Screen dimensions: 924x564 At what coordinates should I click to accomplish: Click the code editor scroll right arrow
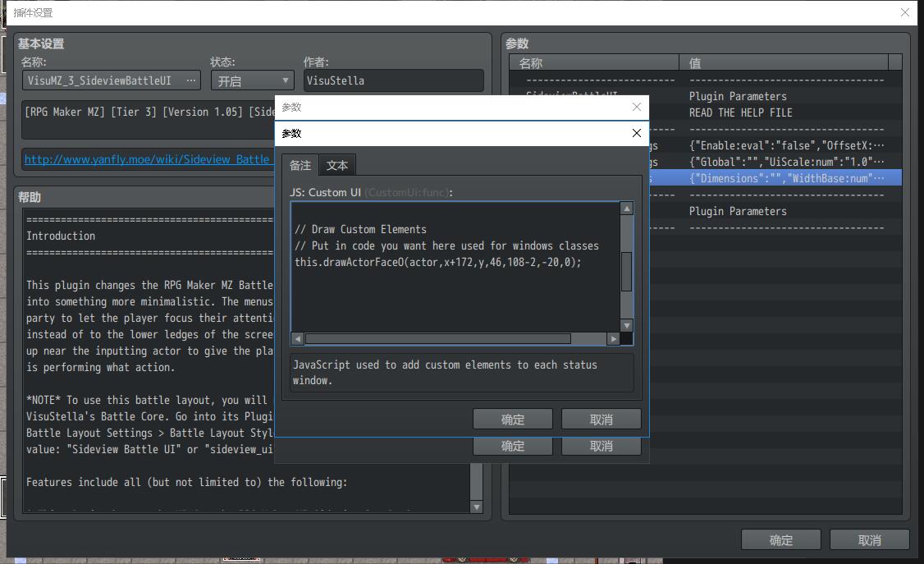(x=614, y=339)
